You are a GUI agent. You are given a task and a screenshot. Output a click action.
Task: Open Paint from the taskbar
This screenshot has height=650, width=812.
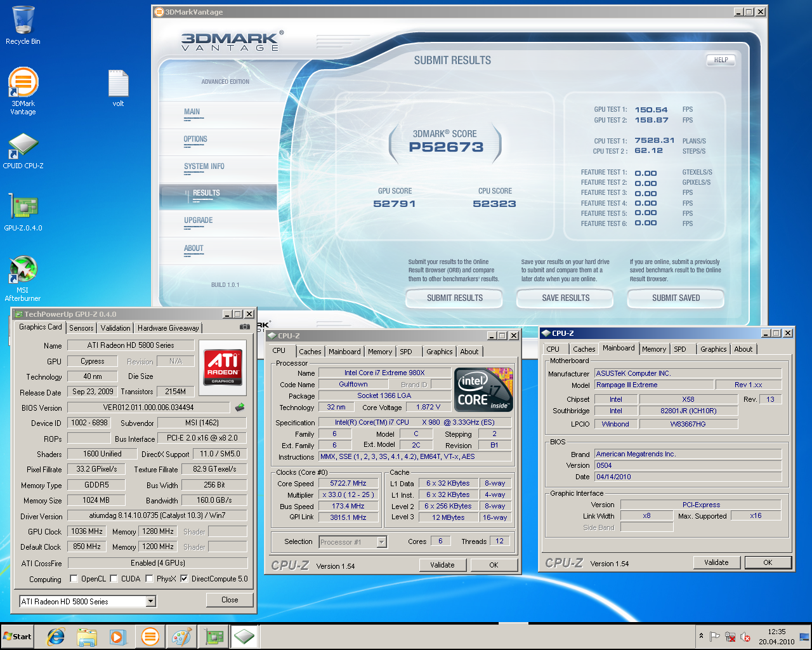point(181,637)
